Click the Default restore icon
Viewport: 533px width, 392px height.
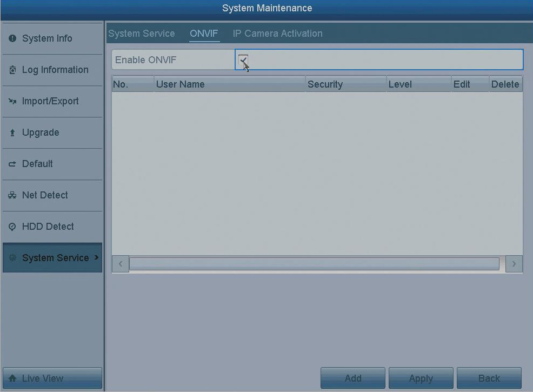click(12, 164)
